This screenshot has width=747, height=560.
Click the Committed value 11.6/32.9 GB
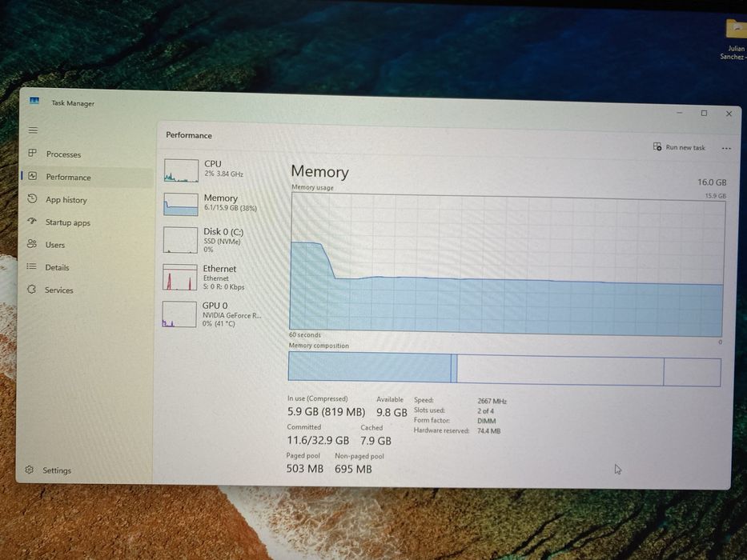(318, 440)
